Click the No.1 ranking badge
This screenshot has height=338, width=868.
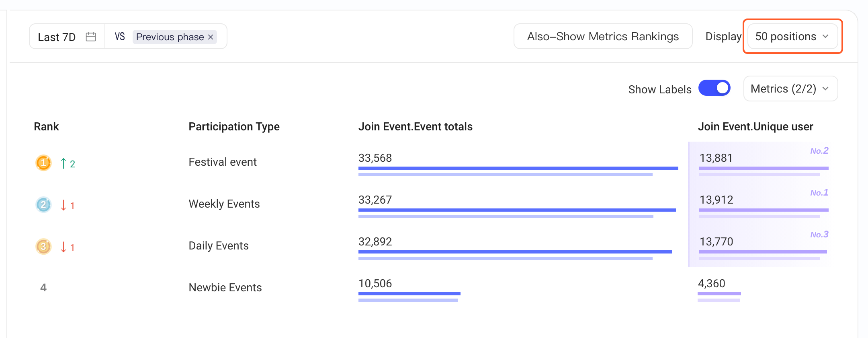click(819, 193)
